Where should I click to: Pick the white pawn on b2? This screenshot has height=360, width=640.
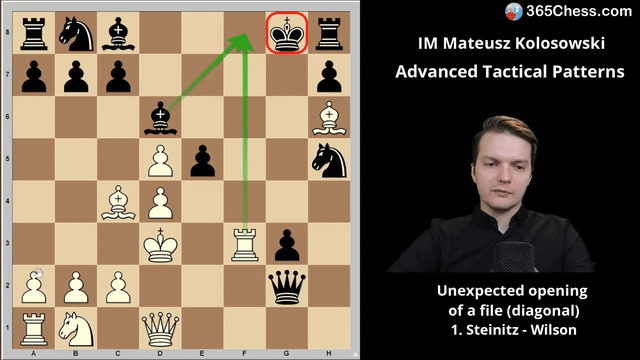(76, 287)
